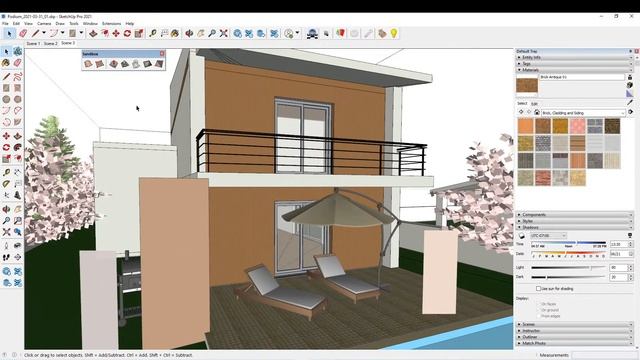
Task: Click the material name field 'Brick Antique 01'
Action: pos(582,77)
